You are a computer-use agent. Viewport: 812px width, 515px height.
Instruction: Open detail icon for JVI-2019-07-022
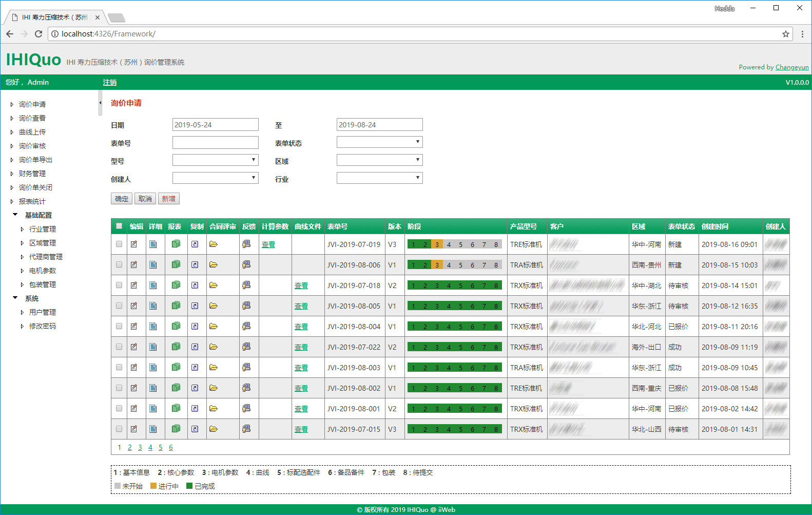[x=153, y=347]
